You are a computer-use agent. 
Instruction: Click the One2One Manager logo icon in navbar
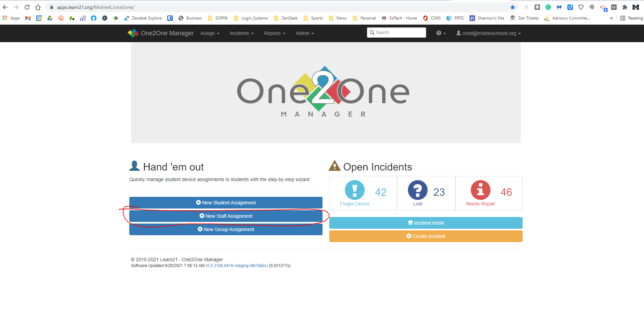coord(133,33)
